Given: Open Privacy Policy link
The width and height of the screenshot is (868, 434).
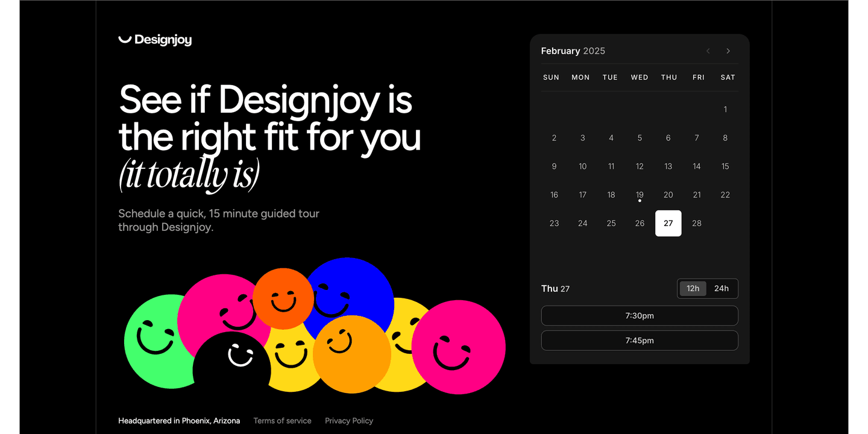Looking at the screenshot, I should [349, 421].
